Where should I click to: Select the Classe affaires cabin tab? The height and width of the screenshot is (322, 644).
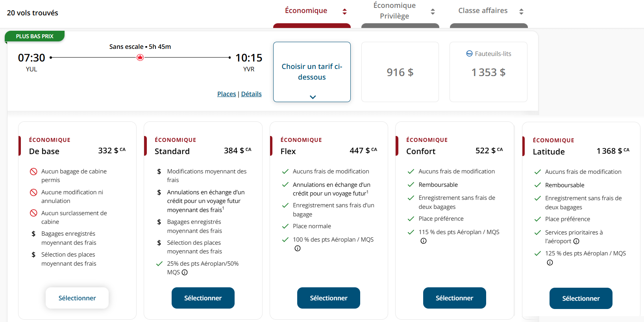tap(483, 11)
